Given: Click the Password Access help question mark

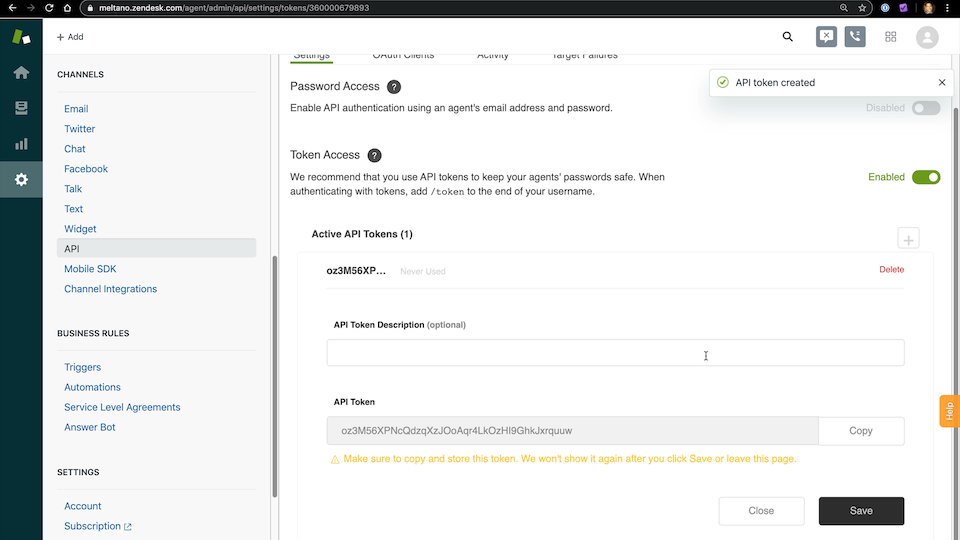Looking at the screenshot, I should coord(394,87).
